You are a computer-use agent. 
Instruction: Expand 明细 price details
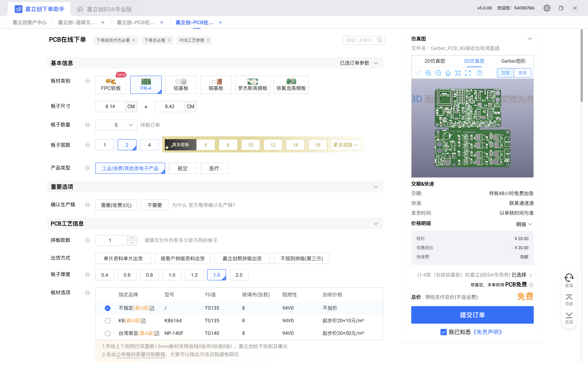pos(524,224)
